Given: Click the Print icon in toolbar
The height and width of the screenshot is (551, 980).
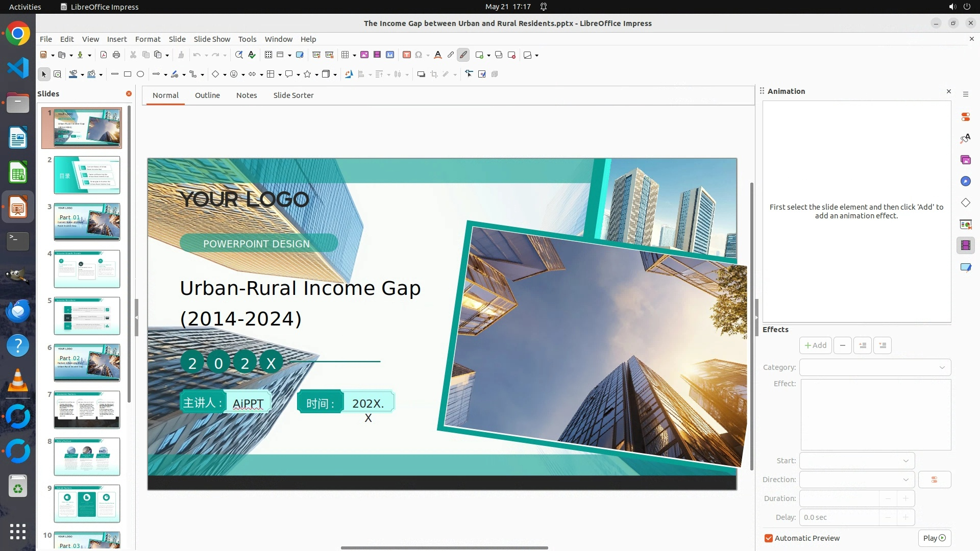Looking at the screenshot, I should pos(116,55).
